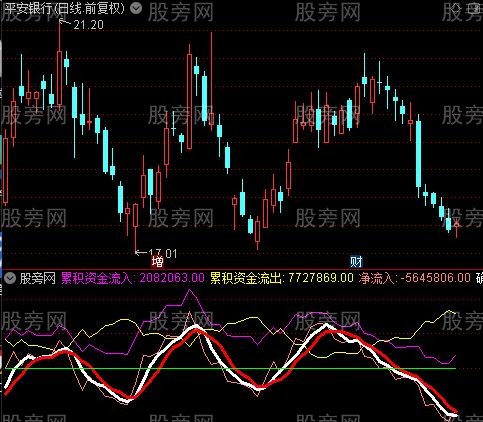This screenshot has height=422, width=483.
Task: Click the 平安银行(日线.前复权) chart title
Action: (64, 8)
